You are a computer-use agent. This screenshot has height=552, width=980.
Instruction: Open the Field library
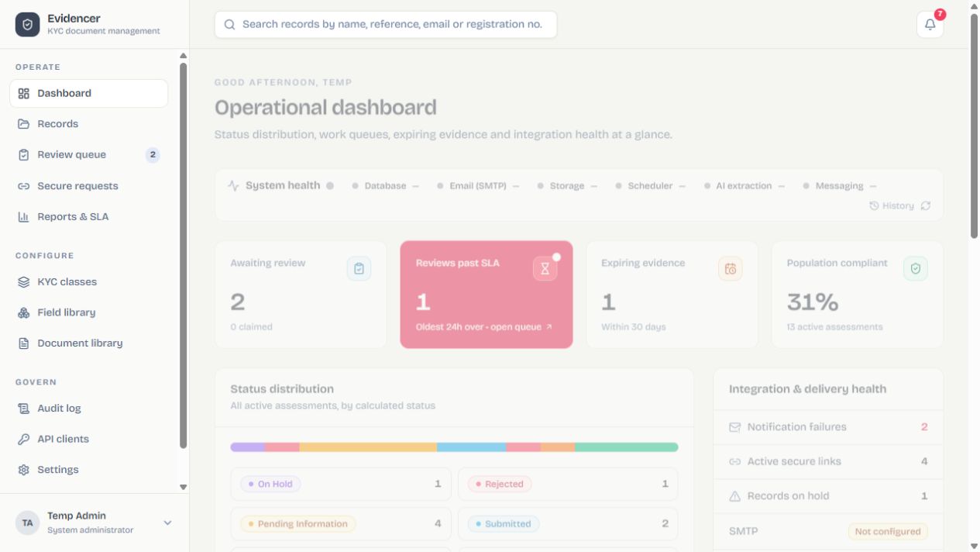coord(89,312)
